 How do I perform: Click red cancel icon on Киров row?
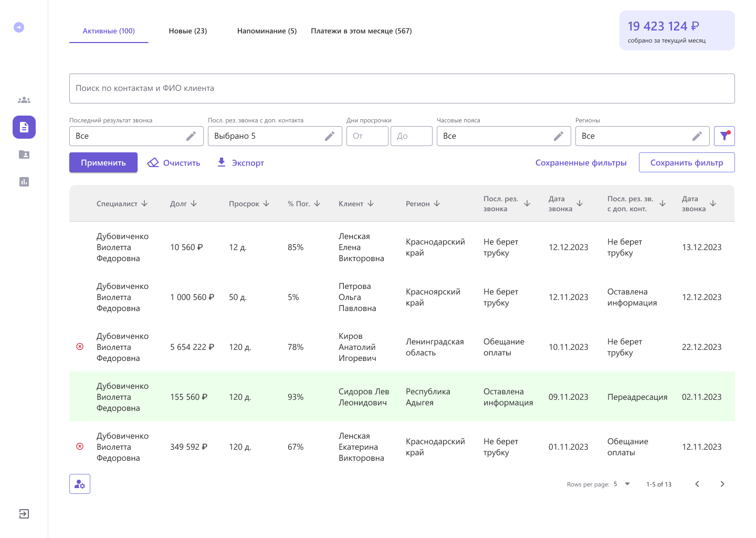[80, 347]
